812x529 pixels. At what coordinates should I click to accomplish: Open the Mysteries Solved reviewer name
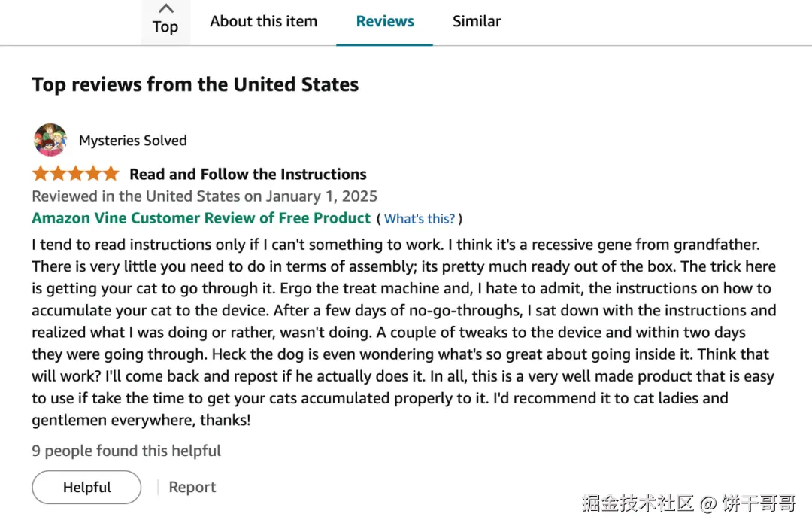coord(133,141)
